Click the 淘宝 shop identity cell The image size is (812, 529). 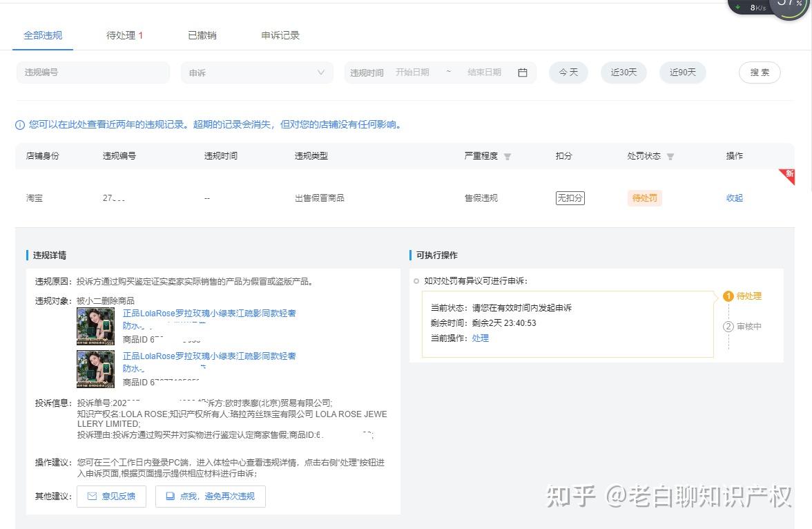tap(35, 198)
